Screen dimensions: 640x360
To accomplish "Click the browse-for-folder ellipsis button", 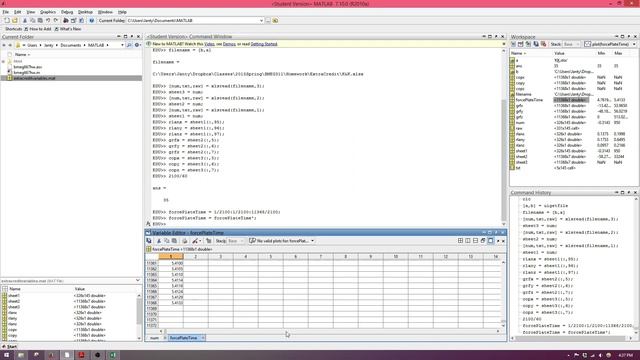I will [x=268, y=20].
